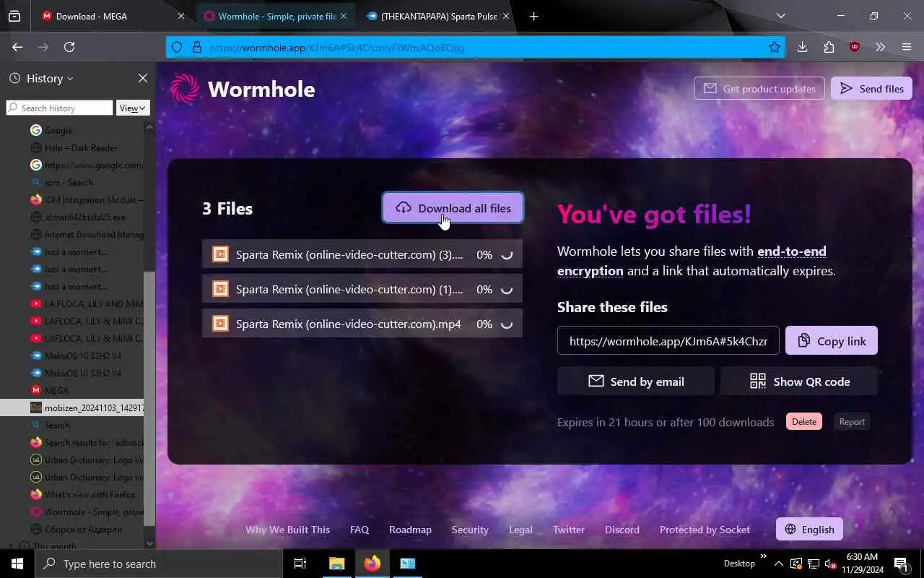Viewport: 924px width, 578px height.
Task: Click the pink Delete button
Action: point(804,422)
